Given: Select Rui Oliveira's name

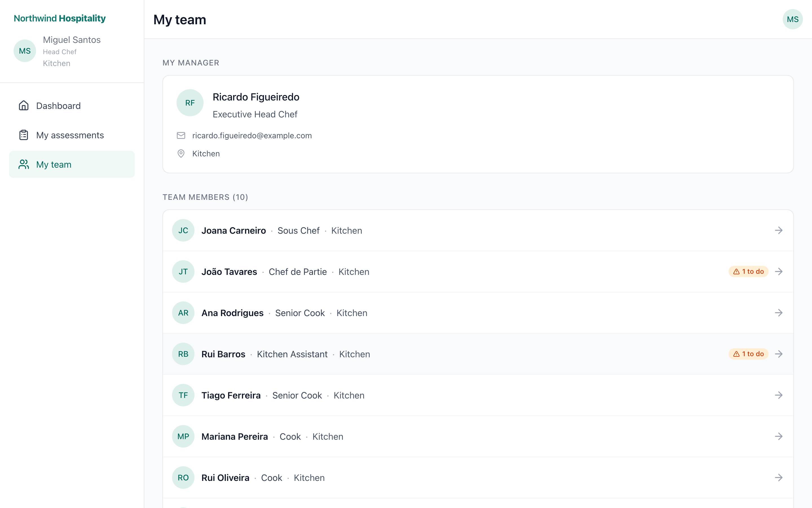Looking at the screenshot, I should coord(225,478).
